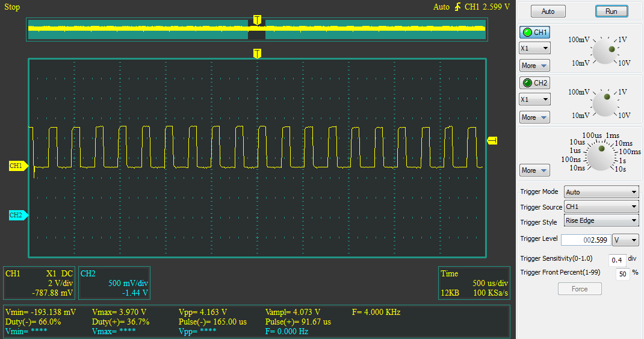644x339 pixels.
Task: Click the Trigger Sensitivity field
Action: [617, 260]
